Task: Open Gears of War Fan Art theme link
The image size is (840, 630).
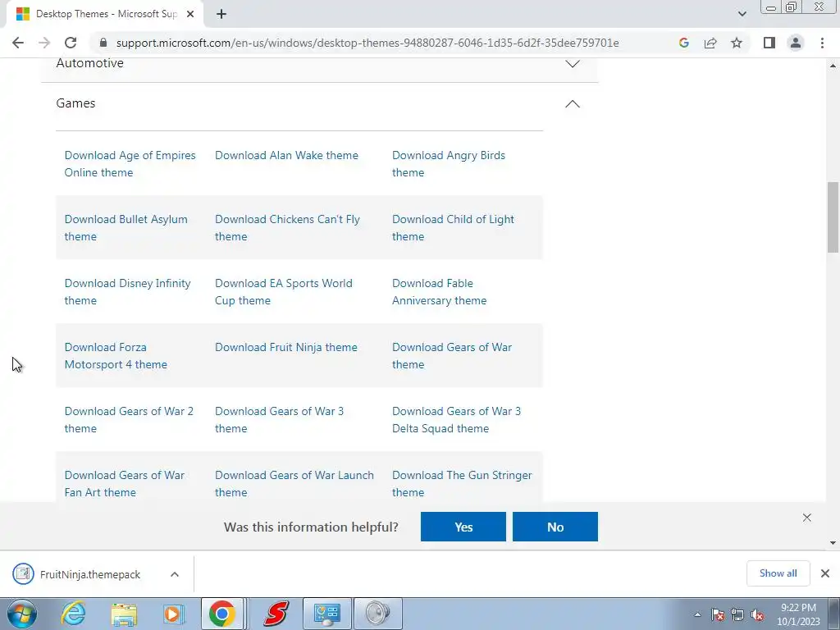Action: click(x=125, y=484)
